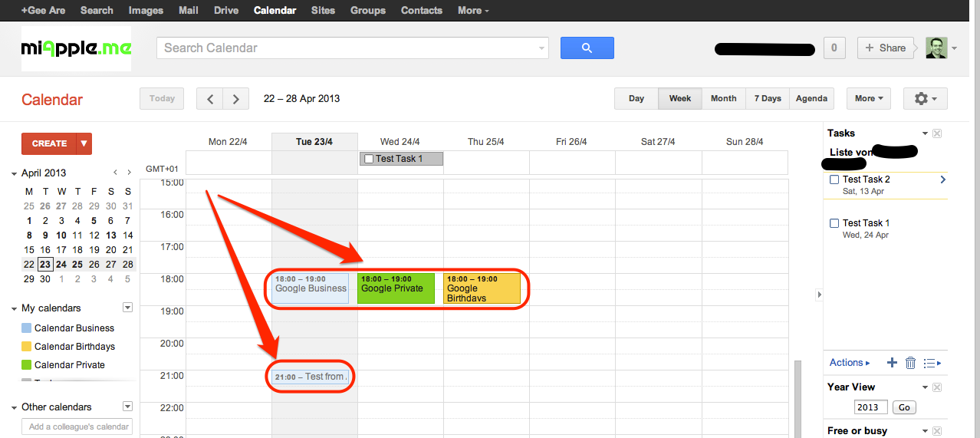Open the 21:00 Test from event

tap(311, 377)
